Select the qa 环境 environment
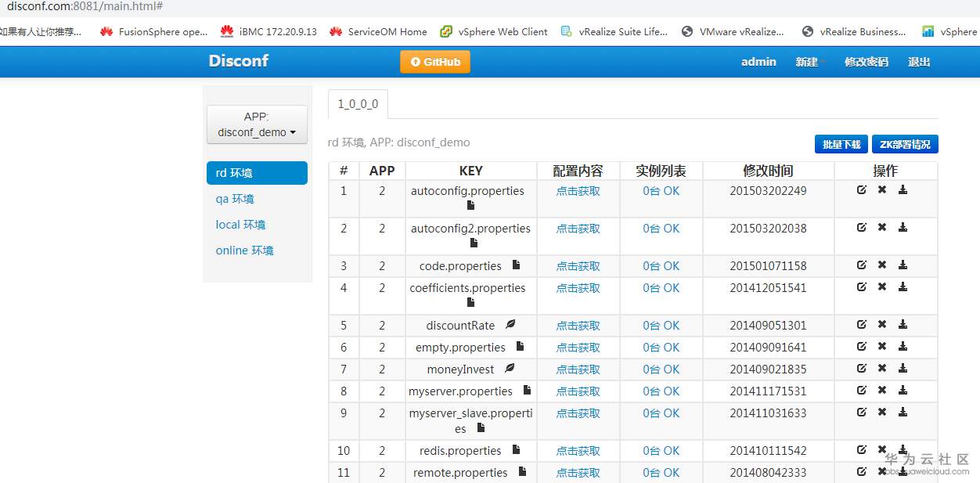 pyautogui.click(x=235, y=199)
